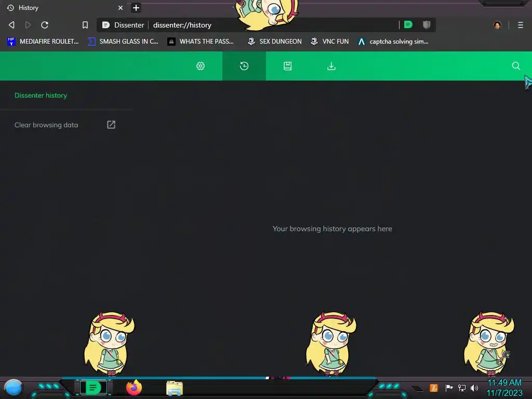Go back with the browser back arrow
Image resolution: width=532 pixels, height=399 pixels.
(11, 25)
